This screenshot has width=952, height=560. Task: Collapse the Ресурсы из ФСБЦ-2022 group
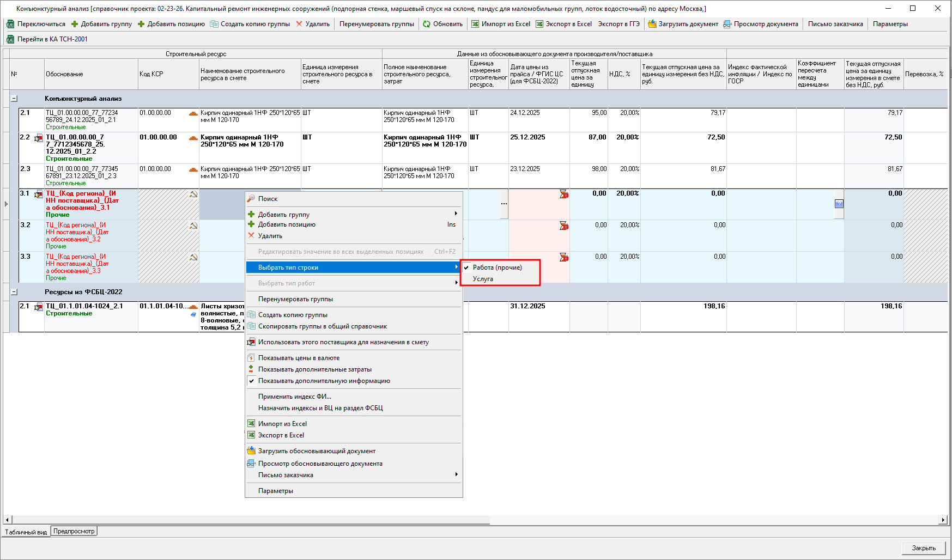click(x=14, y=292)
